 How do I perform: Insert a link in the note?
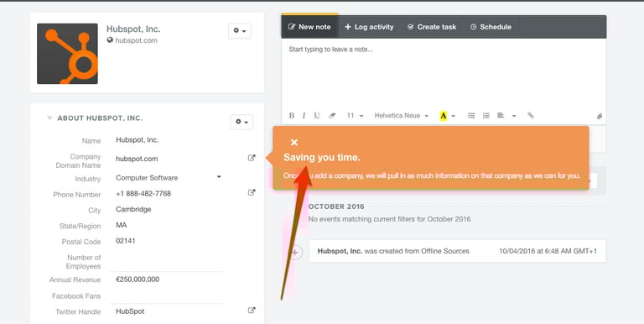pos(531,116)
